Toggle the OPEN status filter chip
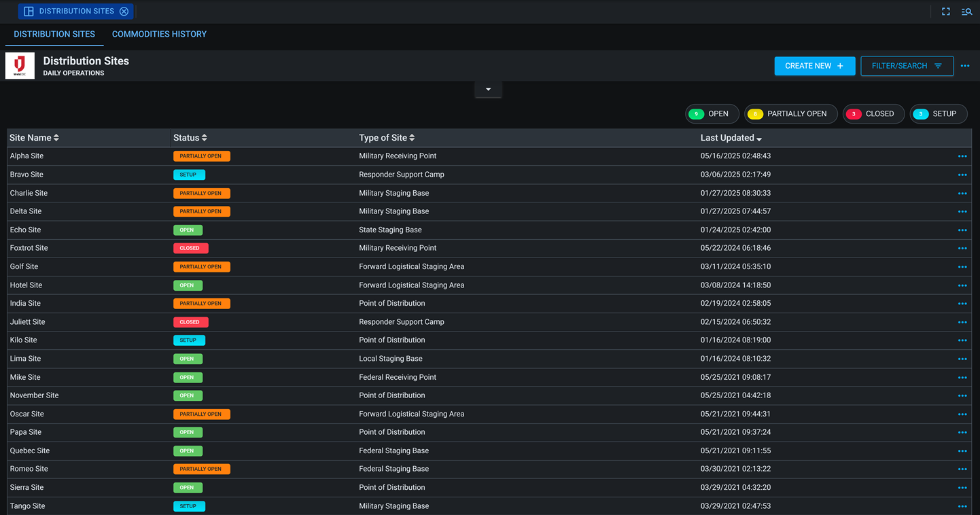980x515 pixels. click(x=712, y=113)
